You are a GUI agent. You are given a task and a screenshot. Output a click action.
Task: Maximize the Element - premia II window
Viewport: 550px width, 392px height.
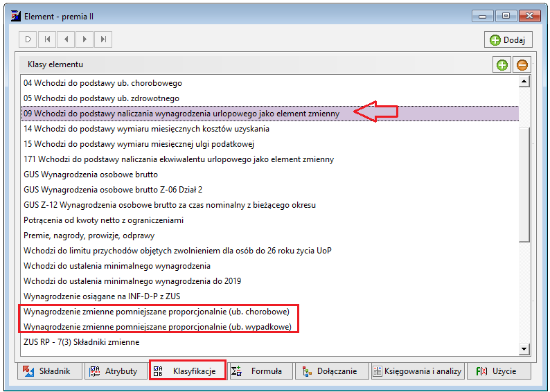point(506,16)
